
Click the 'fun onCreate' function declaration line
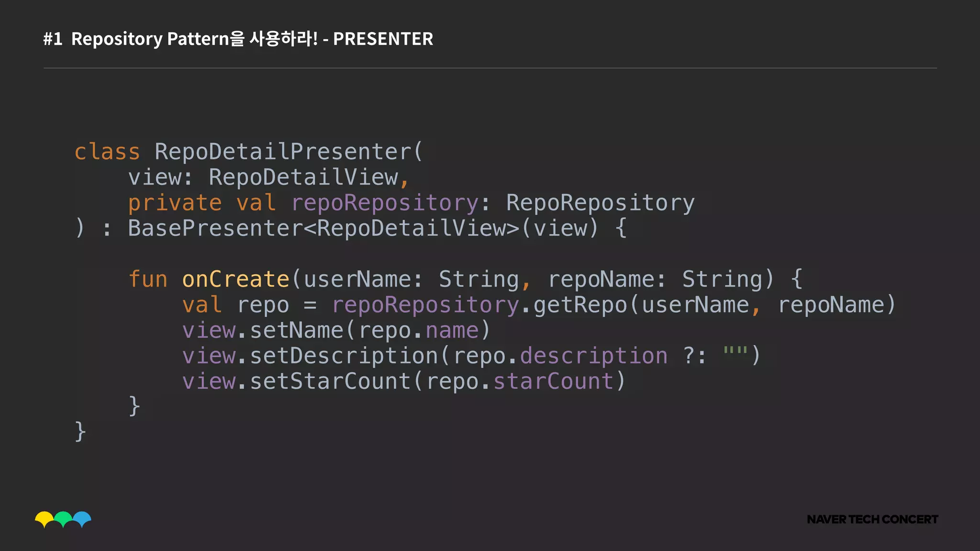(x=466, y=279)
